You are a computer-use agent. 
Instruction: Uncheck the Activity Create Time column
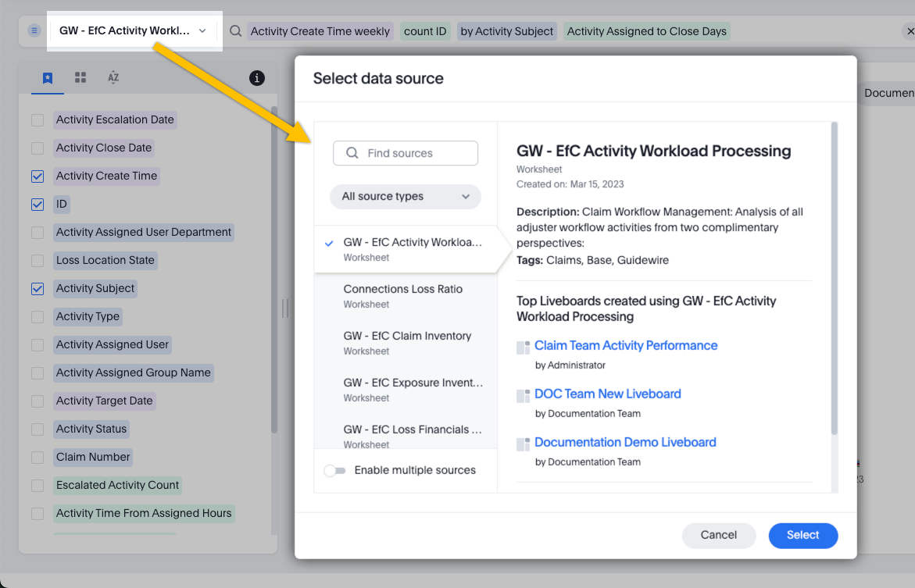[x=37, y=176]
